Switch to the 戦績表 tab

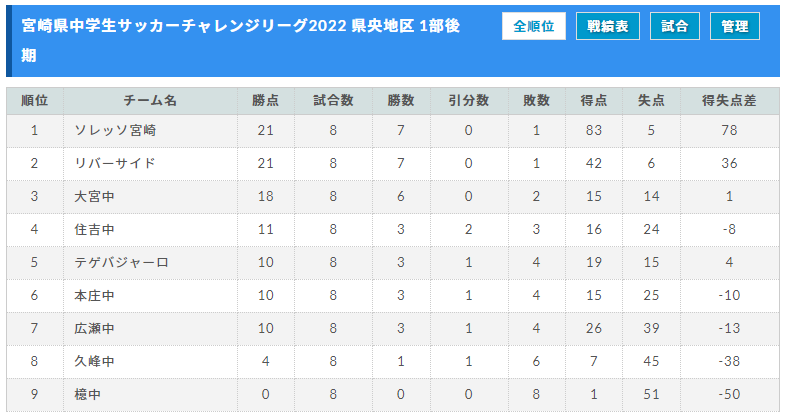point(607,26)
